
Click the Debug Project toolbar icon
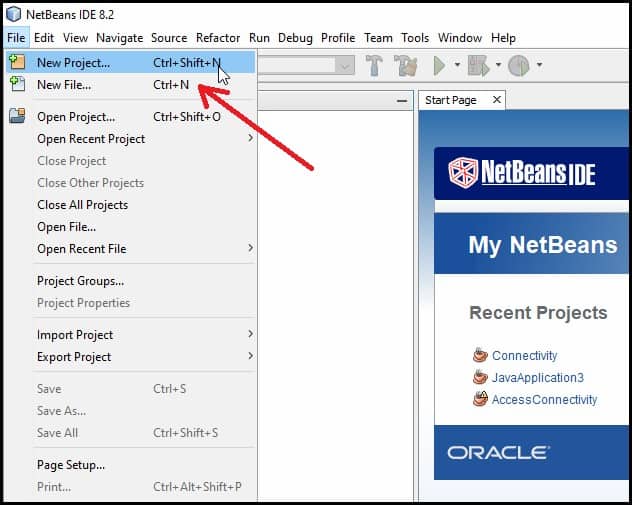point(478,65)
